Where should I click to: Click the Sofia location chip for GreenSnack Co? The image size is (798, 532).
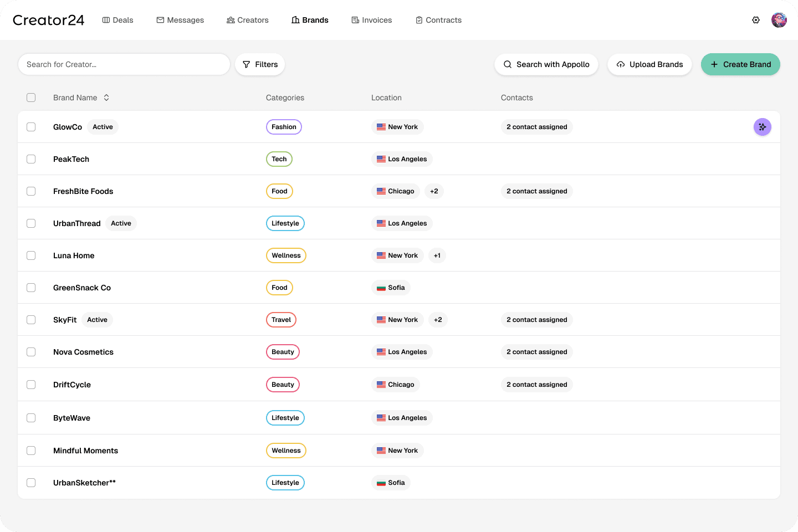pyautogui.click(x=391, y=288)
